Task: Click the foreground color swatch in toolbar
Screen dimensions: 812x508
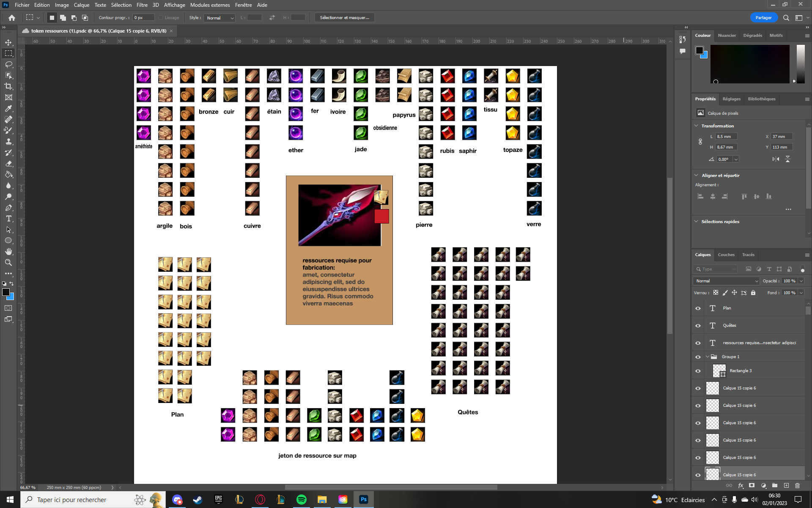Action: click(x=5, y=292)
